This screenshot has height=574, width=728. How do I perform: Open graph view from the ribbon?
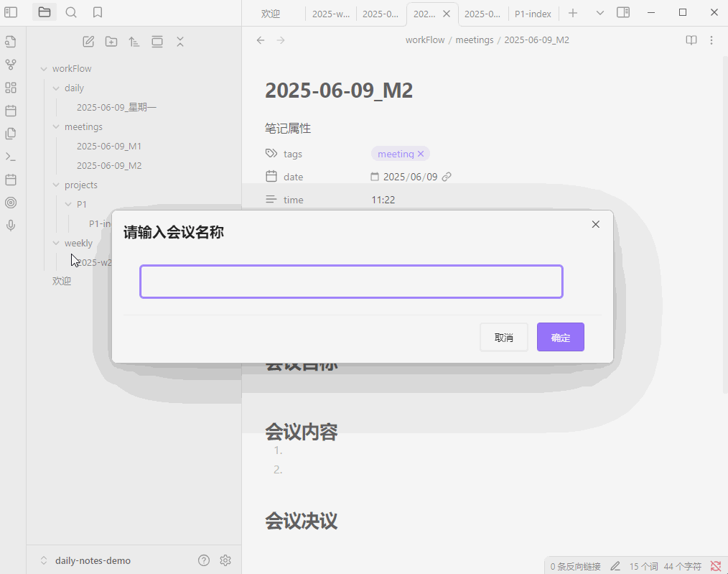click(x=11, y=65)
